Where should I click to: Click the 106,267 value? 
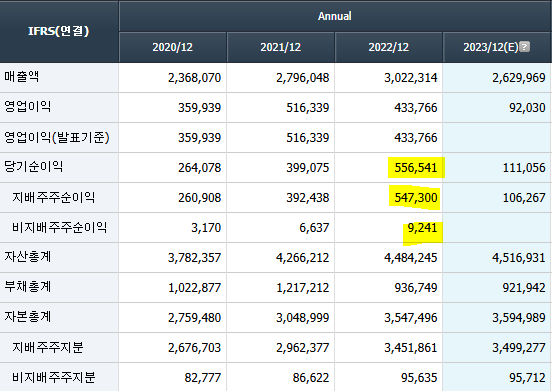click(x=524, y=198)
